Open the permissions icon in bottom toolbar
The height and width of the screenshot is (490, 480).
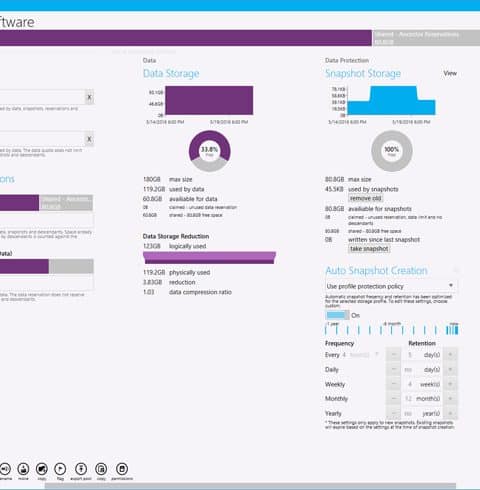pos(122,469)
